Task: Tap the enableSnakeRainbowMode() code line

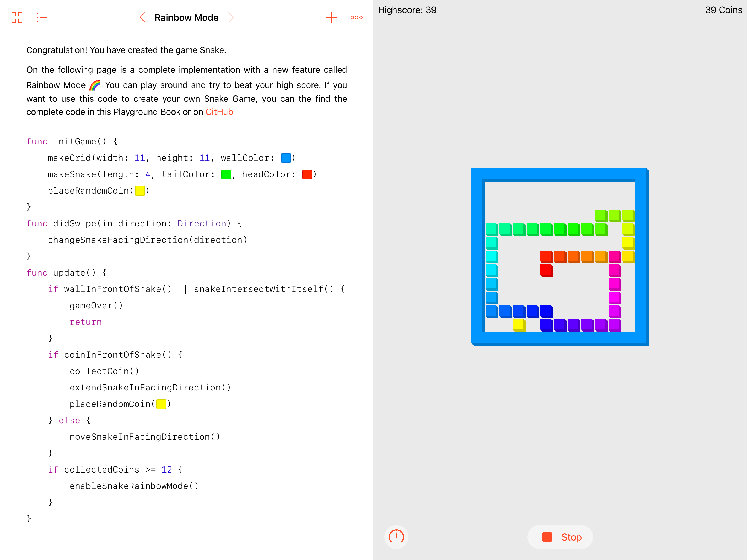Action: point(134,486)
